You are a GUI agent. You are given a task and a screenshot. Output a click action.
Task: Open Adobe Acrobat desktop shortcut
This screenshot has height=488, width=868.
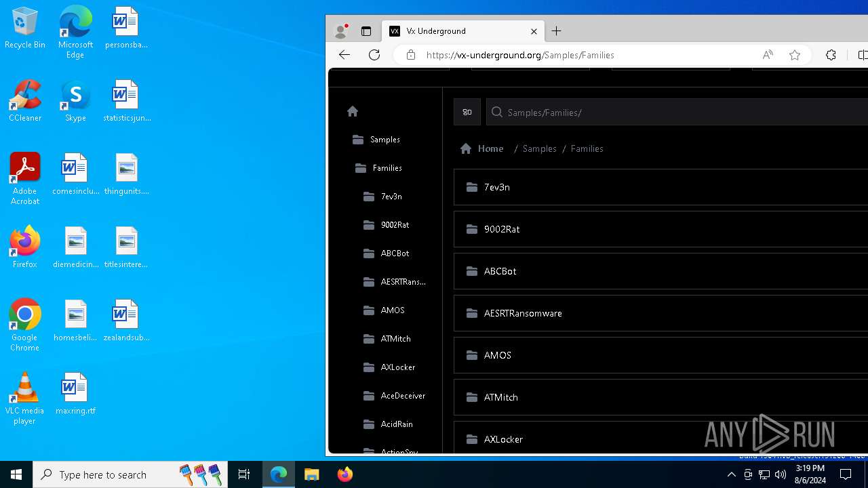coord(25,179)
